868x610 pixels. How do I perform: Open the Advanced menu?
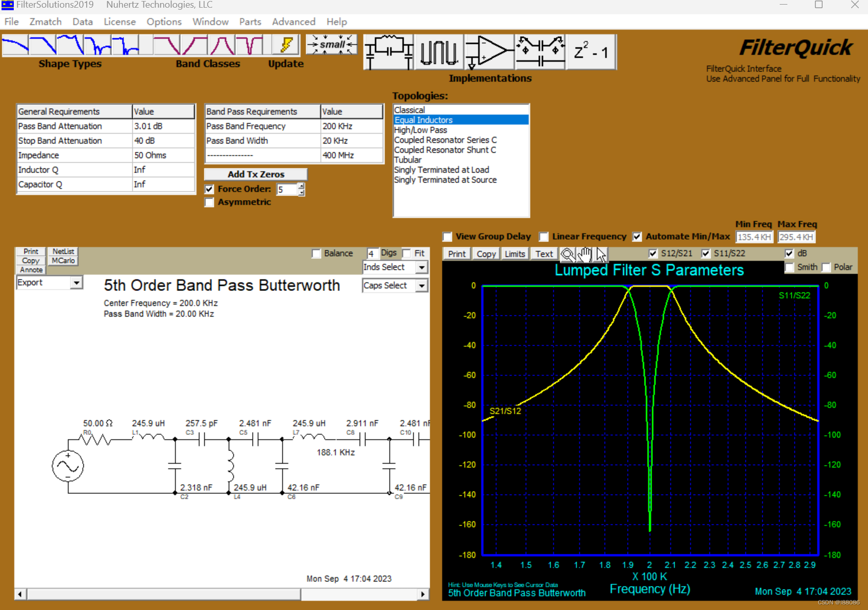click(x=293, y=22)
